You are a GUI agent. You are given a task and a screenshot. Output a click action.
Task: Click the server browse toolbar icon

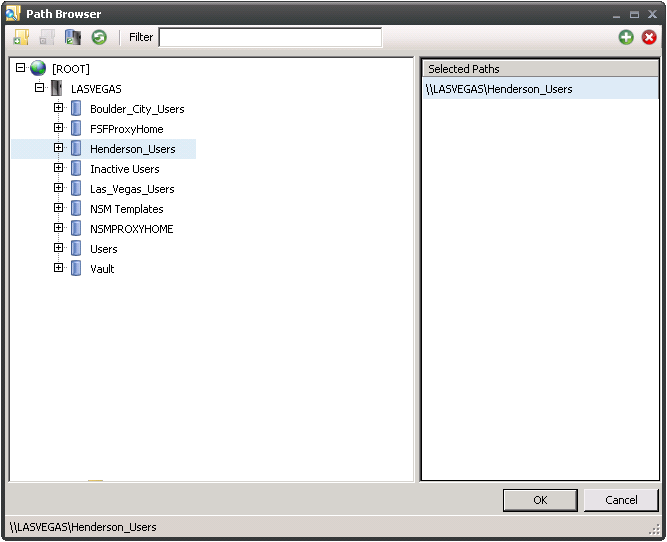pyautogui.click(x=73, y=37)
